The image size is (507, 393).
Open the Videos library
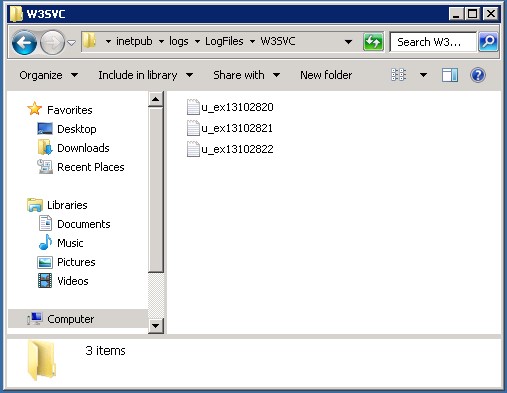(73, 281)
